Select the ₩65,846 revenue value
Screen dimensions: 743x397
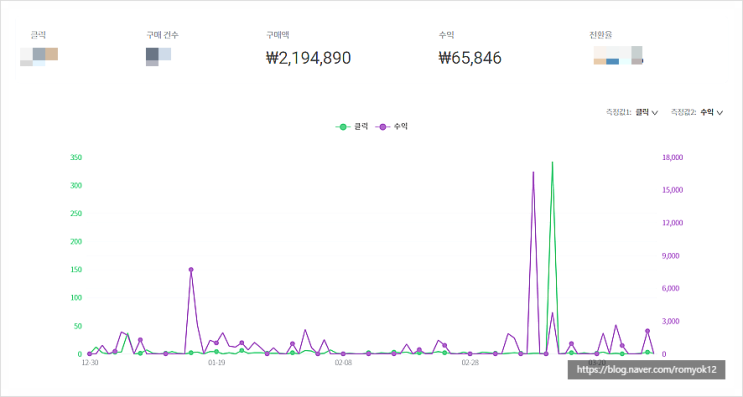pos(470,58)
